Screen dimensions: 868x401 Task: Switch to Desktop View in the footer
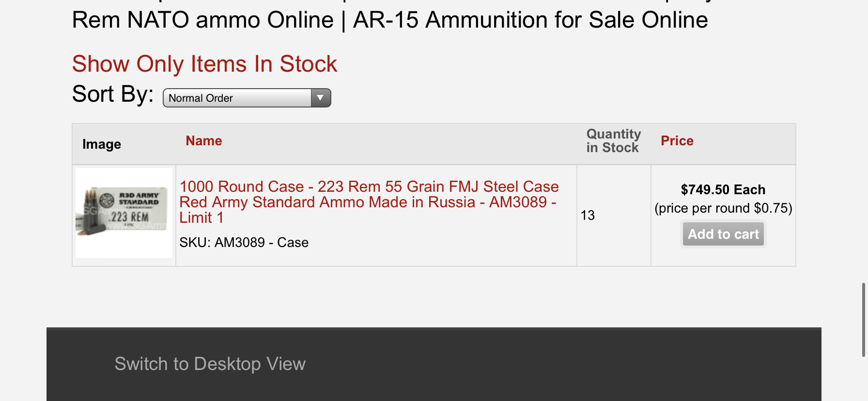210,364
